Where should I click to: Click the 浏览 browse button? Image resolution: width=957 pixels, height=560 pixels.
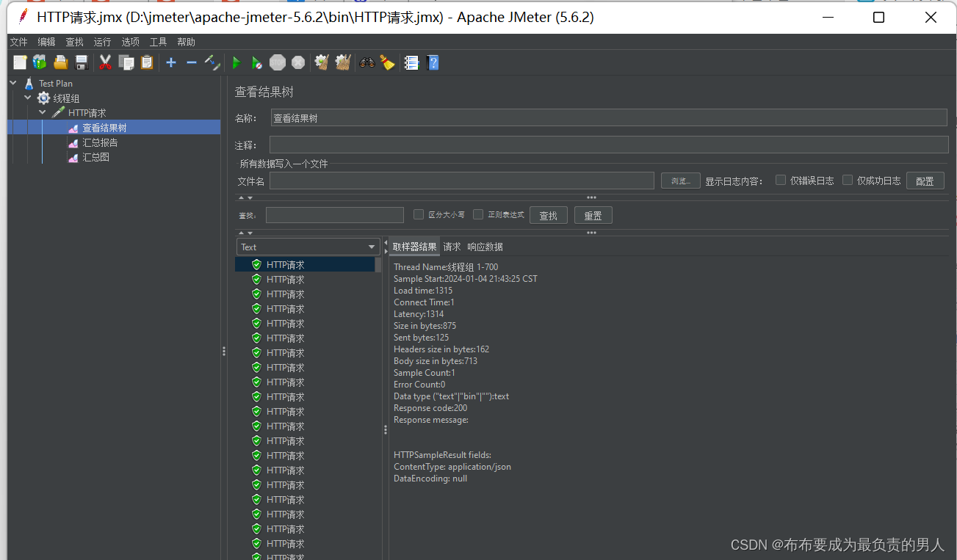681,181
